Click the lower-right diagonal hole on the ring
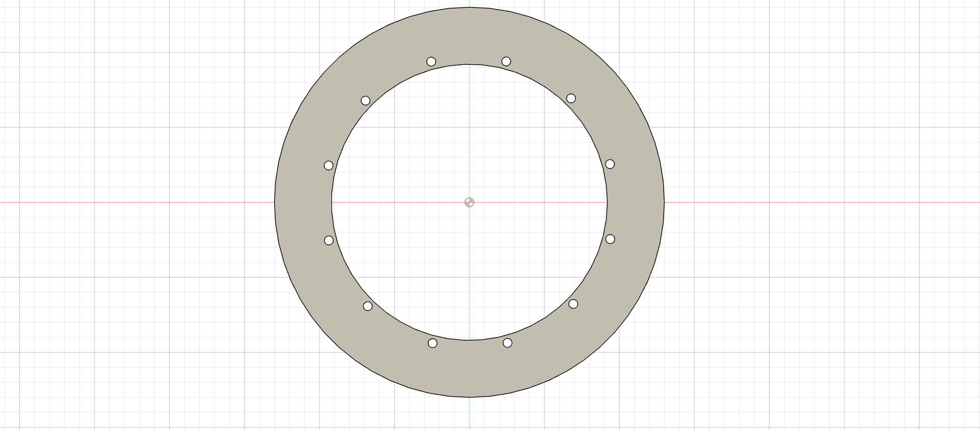The image size is (980, 430). (x=573, y=304)
